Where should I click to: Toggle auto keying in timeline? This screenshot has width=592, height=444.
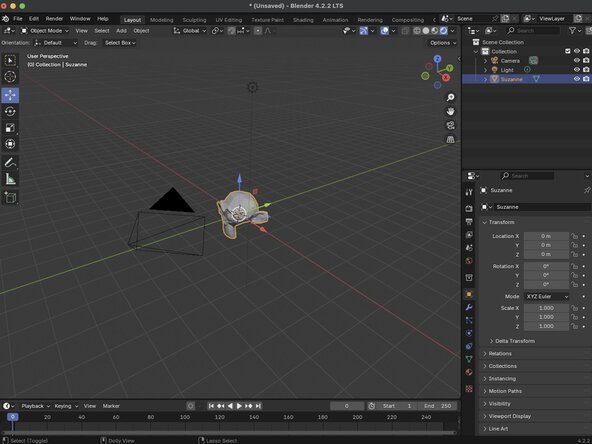[x=191, y=406]
